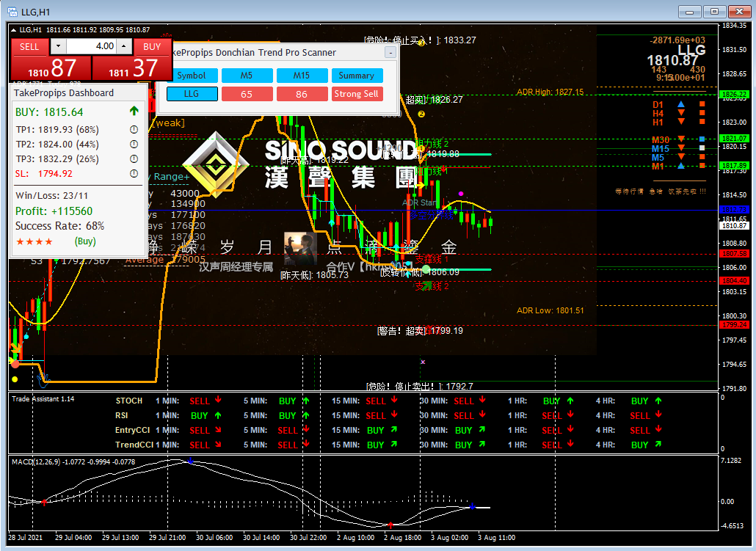The height and width of the screenshot is (551, 756).
Task: Click the Symbol header in scanner
Action: 192,76
